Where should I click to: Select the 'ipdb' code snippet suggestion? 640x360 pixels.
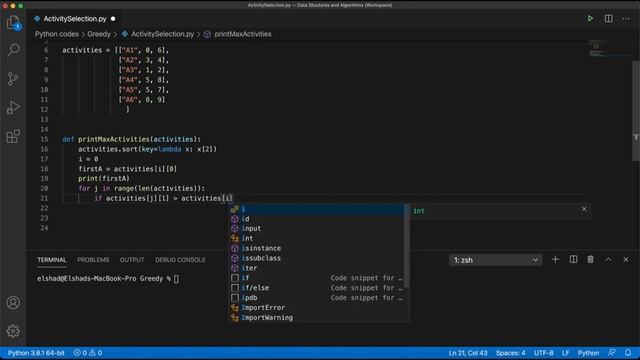coord(316,298)
